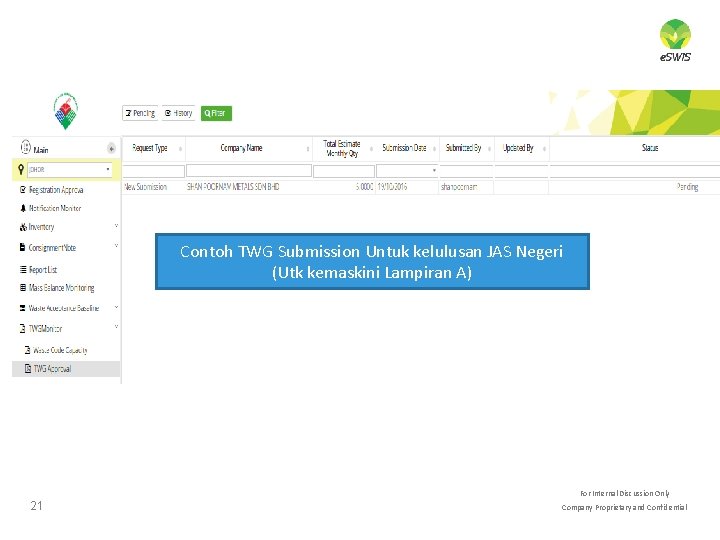Click the TWG Monitor file icon
The height and width of the screenshot is (540, 720).
click(22, 328)
